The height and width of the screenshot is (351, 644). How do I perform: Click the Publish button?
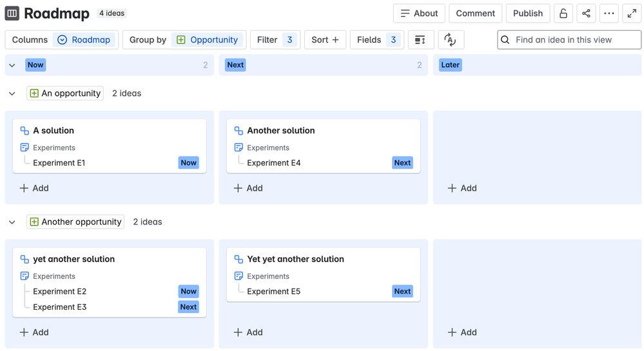coord(528,14)
